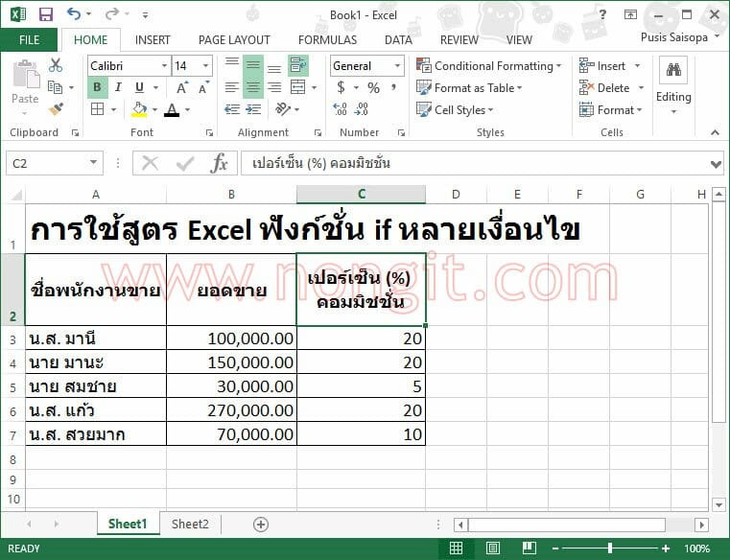Apply the borders grid icon
The width and height of the screenshot is (730, 560).
click(97, 109)
